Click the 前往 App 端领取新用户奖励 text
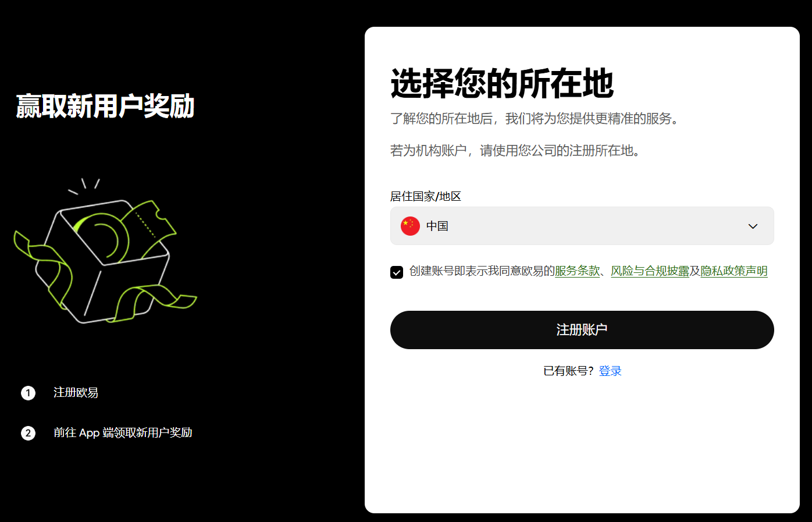Image resolution: width=812 pixels, height=522 pixels. click(x=123, y=433)
